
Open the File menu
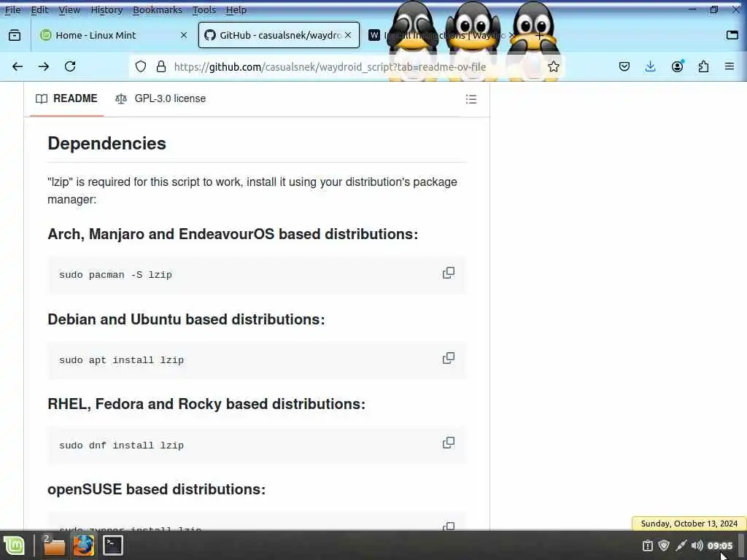pos(13,10)
